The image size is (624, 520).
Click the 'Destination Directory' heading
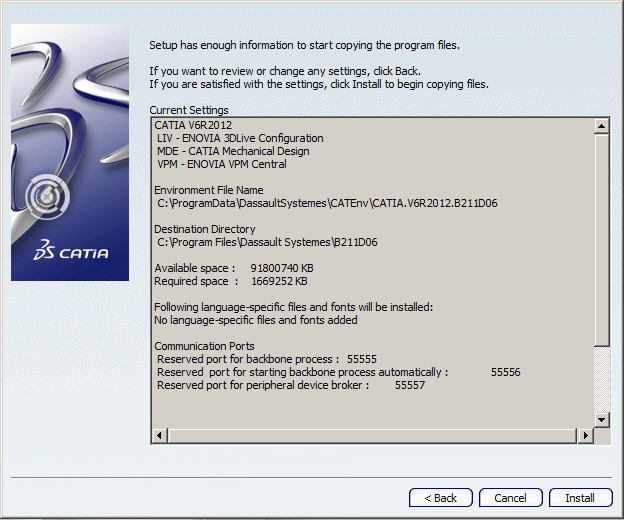tap(205, 229)
